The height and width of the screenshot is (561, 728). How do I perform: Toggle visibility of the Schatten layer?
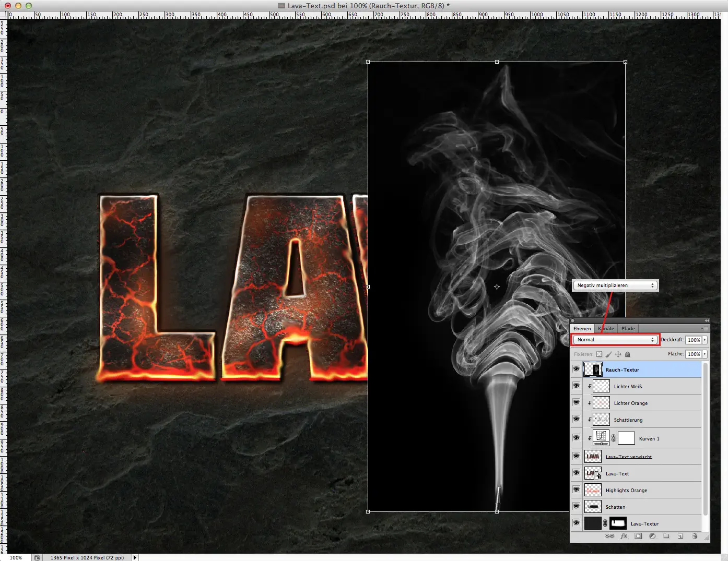point(577,506)
